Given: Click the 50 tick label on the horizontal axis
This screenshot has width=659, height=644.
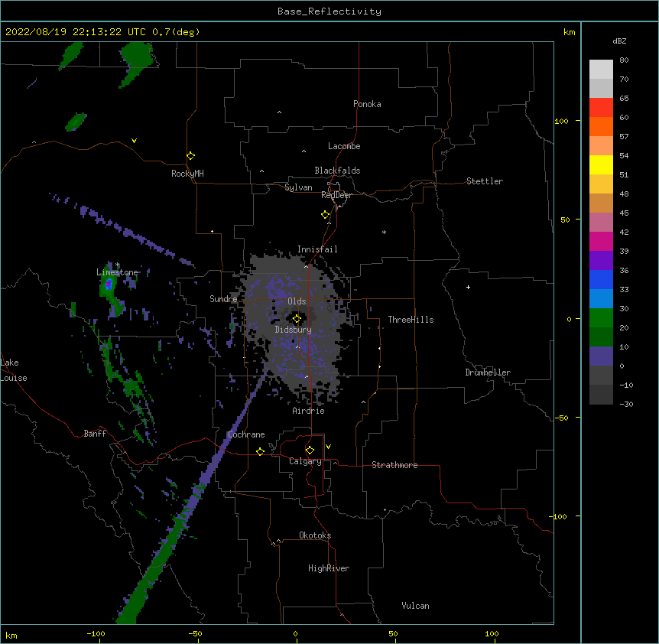Looking at the screenshot, I should (393, 633).
